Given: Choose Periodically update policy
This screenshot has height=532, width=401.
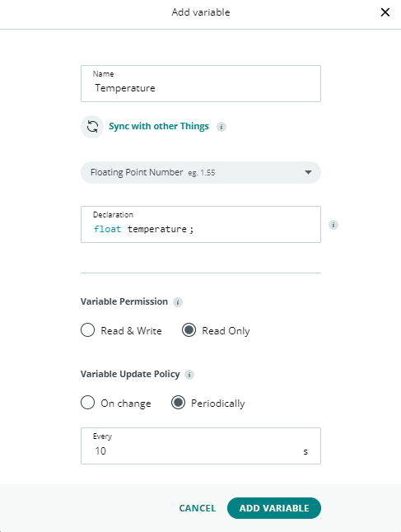Looking at the screenshot, I should pos(178,403).
